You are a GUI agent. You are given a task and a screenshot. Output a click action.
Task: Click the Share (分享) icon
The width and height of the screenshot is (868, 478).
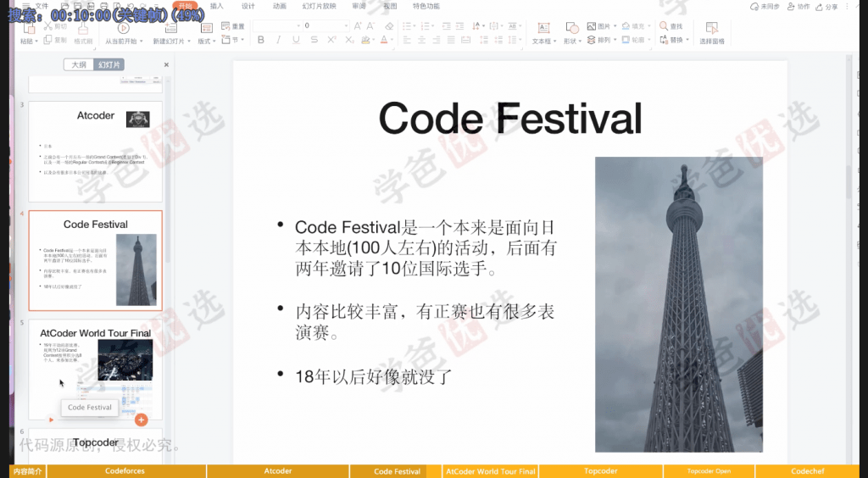pos(820,7)
